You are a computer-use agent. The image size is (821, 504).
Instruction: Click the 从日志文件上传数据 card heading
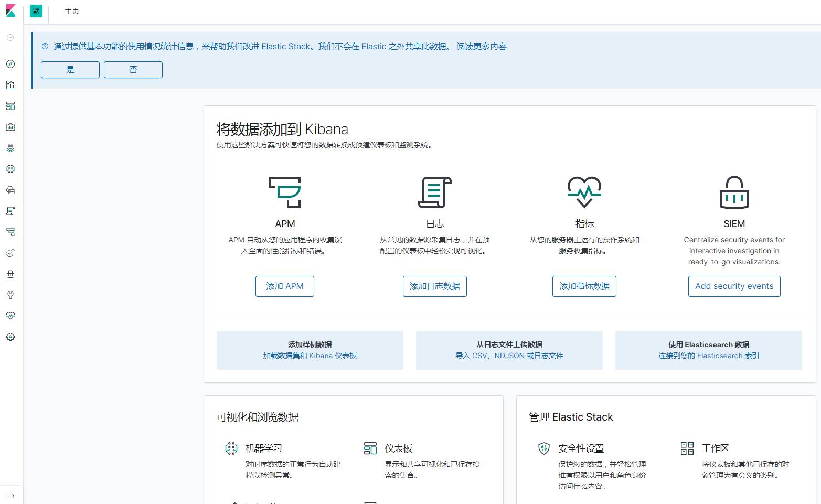509,345
